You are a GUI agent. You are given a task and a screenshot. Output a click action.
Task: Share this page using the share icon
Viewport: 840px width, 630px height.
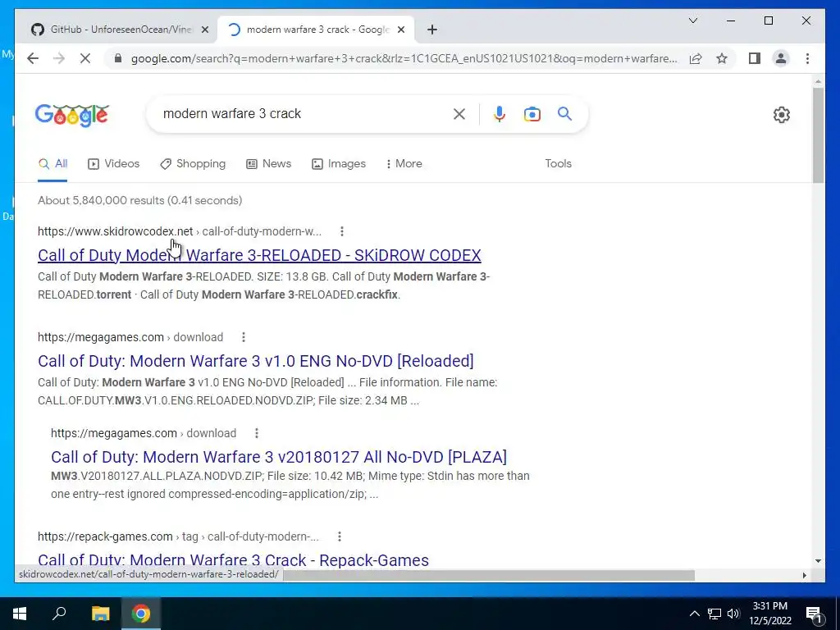(x=696, y=58)
